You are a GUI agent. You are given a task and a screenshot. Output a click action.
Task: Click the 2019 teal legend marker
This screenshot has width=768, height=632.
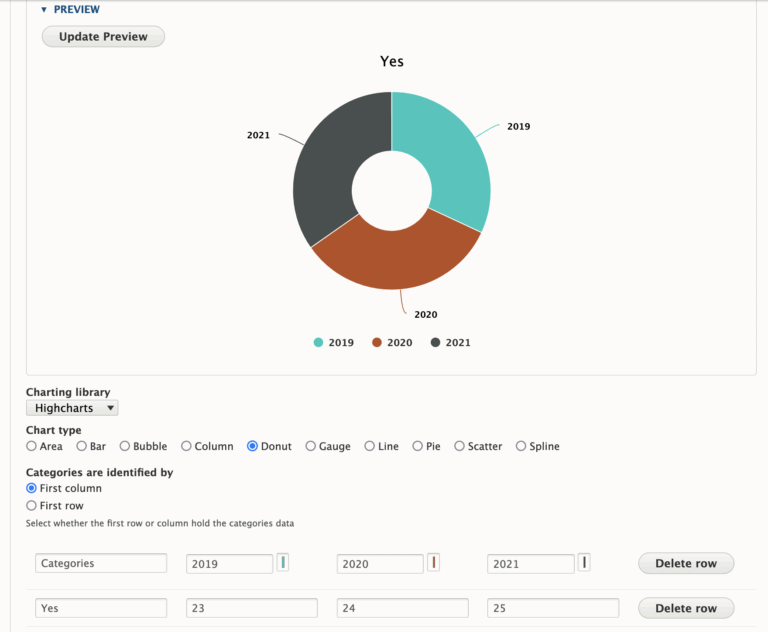pyautogui.click(x=319, y=343)
